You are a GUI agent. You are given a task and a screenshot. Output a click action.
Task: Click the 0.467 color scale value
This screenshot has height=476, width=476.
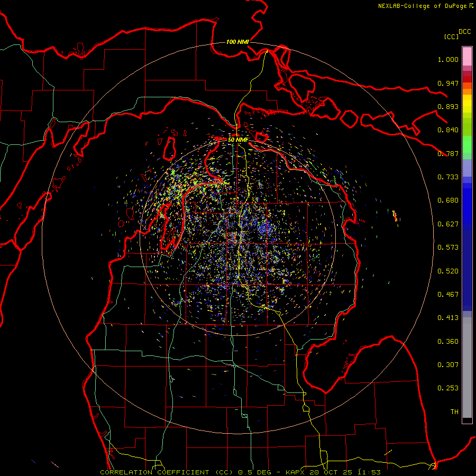[448, 295]
